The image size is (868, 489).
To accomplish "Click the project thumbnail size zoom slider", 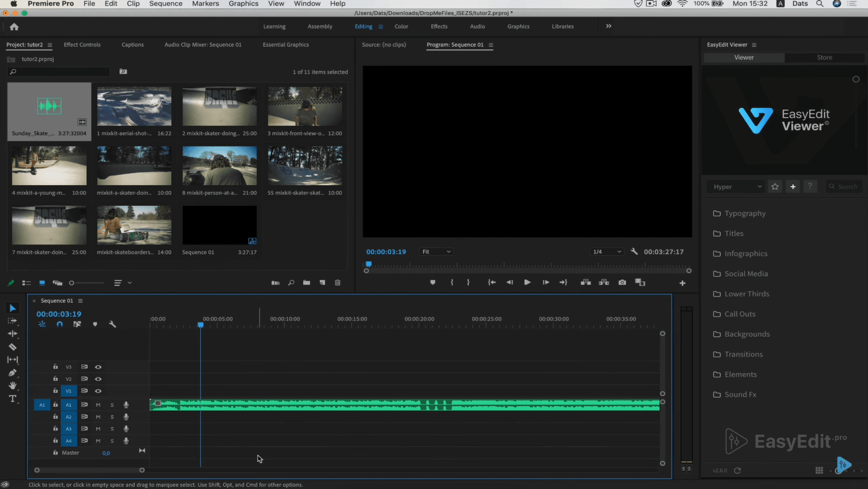I will pos(86,283).
